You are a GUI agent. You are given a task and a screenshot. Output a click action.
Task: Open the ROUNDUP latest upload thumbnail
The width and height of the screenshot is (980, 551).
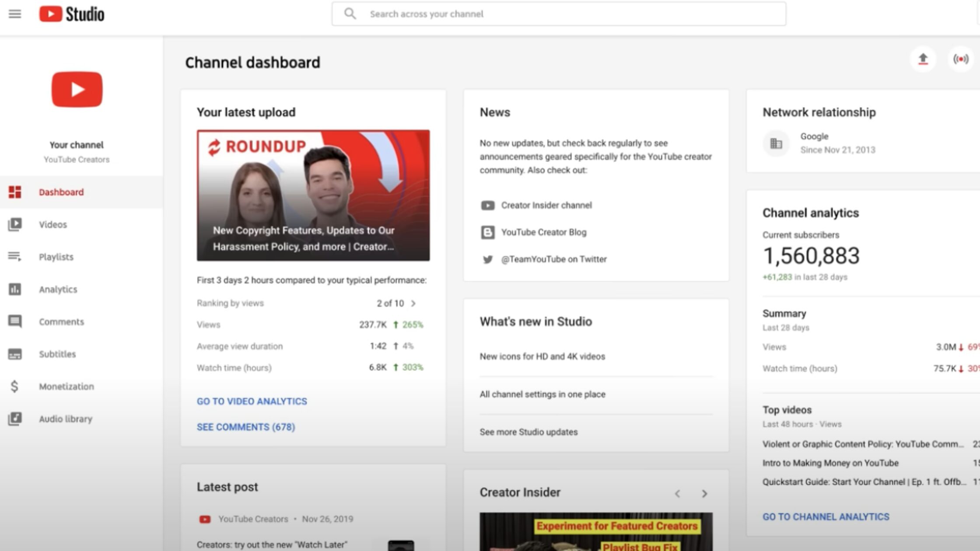tap(313, 195)
